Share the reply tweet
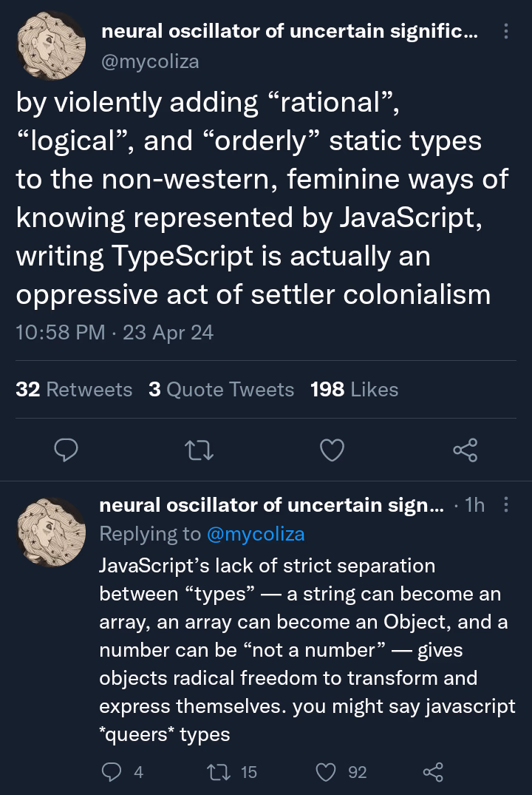The image size is (532, 795). (433, 771)
